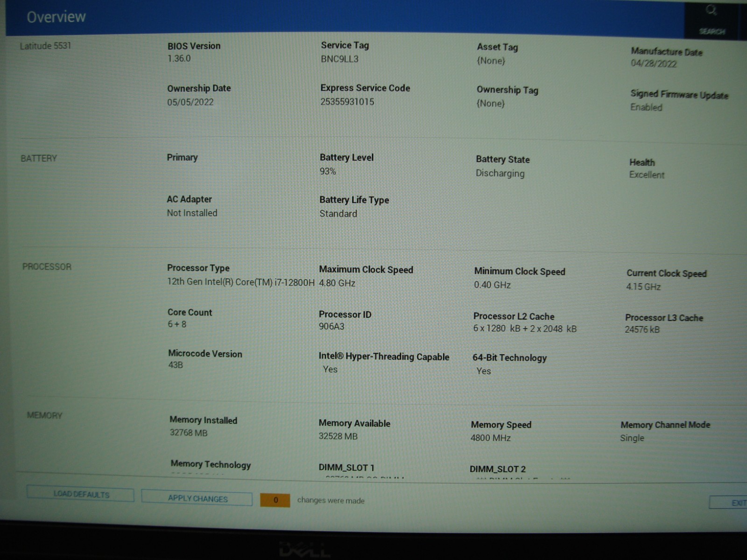Select the 64-Bit Technology Yes value
The width and height of the screenshot is (747, 560).
coord(483,371)
